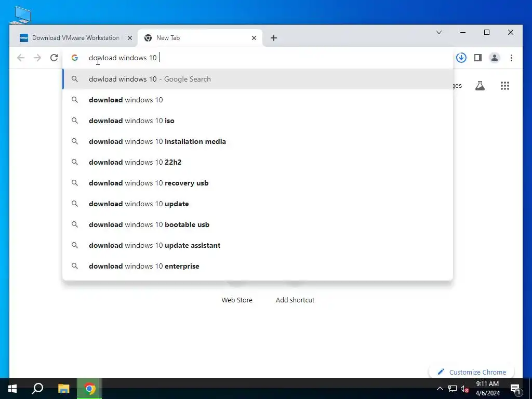Image resolution: width=532 pixels, height=399 pixels.
Task: Open the Search Labs flask icon
Action: point(480,86)
